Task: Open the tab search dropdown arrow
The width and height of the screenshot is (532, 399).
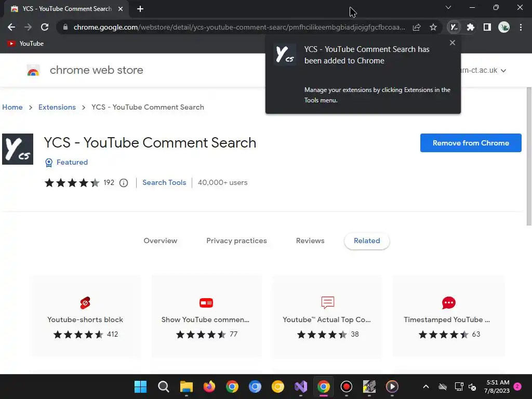Action: pyautogui.click(x=448, y=7)
